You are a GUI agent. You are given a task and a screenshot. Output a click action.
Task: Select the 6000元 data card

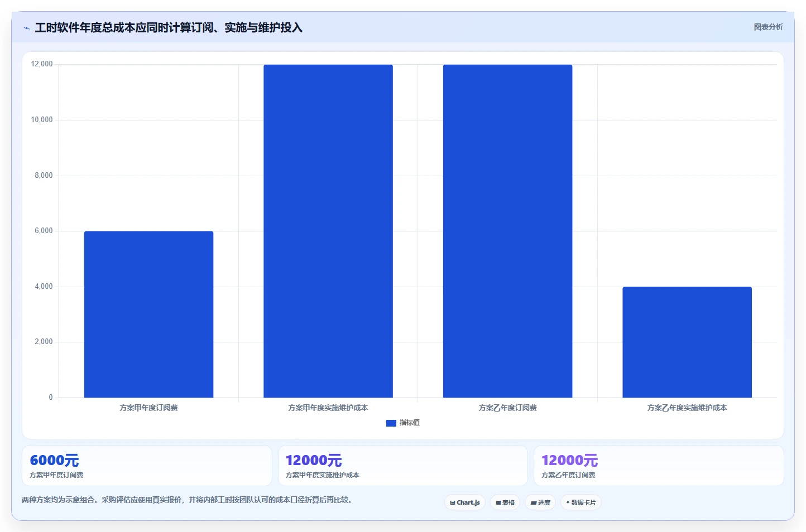point(147,466)
